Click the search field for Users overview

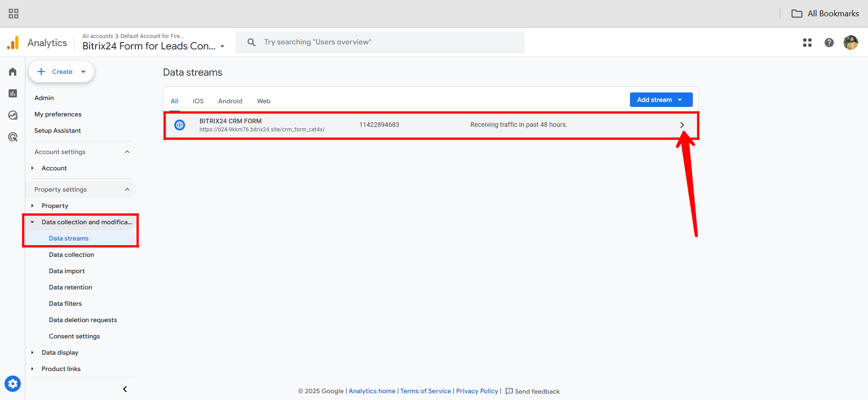coord(380,42)
